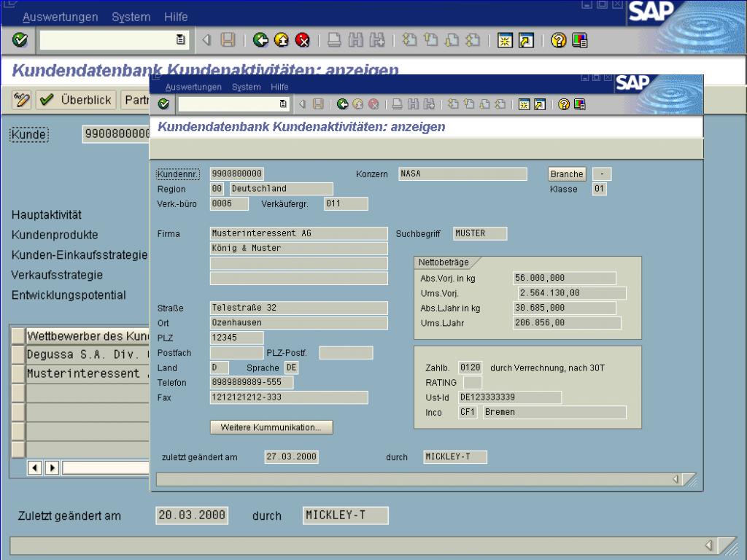Collapse command field arrow in back window toolbar
Screen dimensions: 747x560
coord(206,40)
